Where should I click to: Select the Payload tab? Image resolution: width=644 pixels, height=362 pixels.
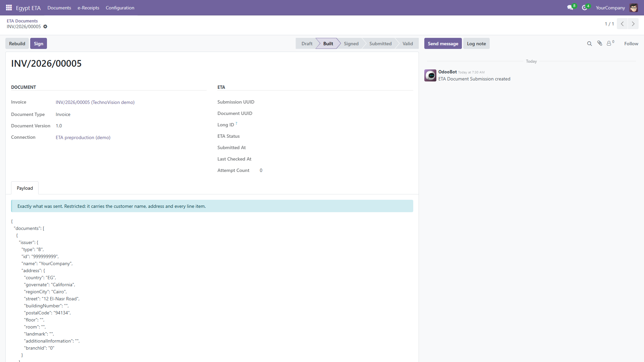point(25,188)
